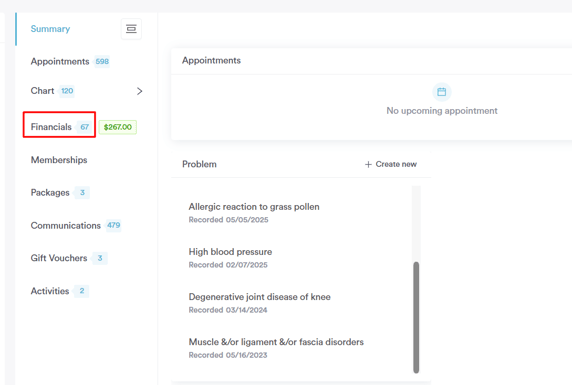Open the Communications section
The image size is (572, 385).
tap(66, 226)
